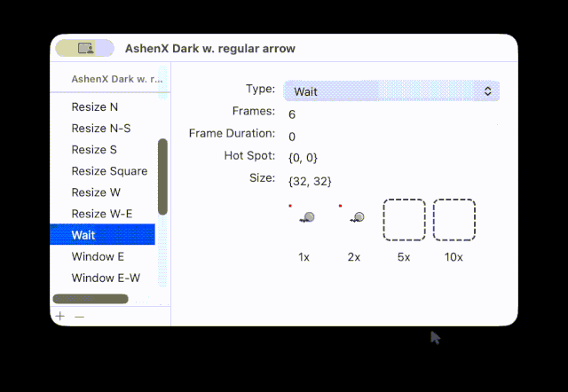568x392 pixels.
Task: Add a new cursor with the plus button
Action: [60, 317]
